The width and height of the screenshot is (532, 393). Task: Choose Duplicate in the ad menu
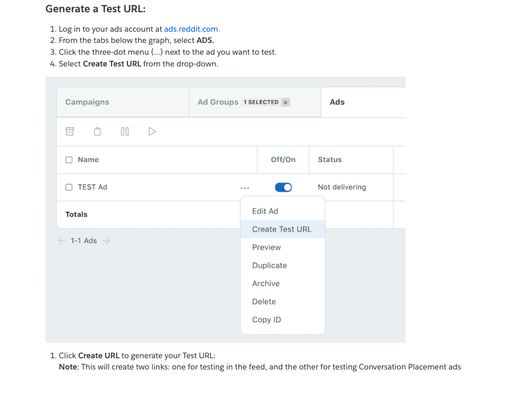(270, 266)
